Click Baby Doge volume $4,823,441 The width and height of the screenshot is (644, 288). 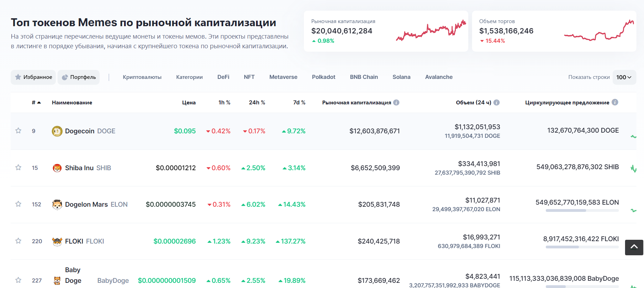click(483, 276)
